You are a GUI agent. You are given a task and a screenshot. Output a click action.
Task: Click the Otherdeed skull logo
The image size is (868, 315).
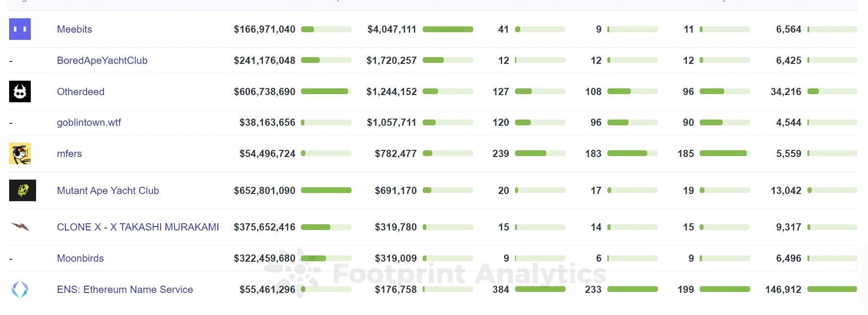(x=20, y=92)
